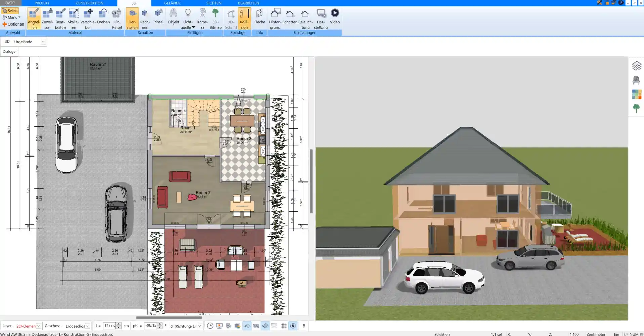The height and width of the screenshot is (336, 644).
Task: Click the Zuweisen material tool
Action: [x=47, y=18]
